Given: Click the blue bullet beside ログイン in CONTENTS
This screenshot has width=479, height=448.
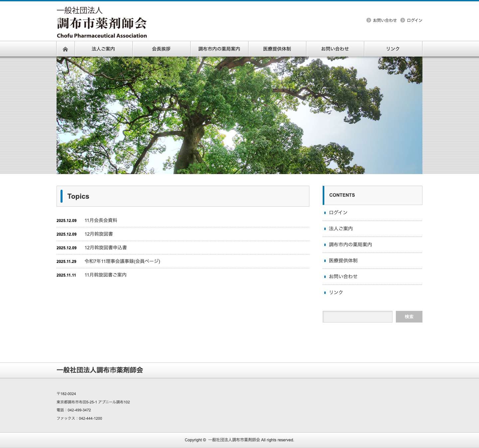Looking at the screenshot, I should click(325, 212).
